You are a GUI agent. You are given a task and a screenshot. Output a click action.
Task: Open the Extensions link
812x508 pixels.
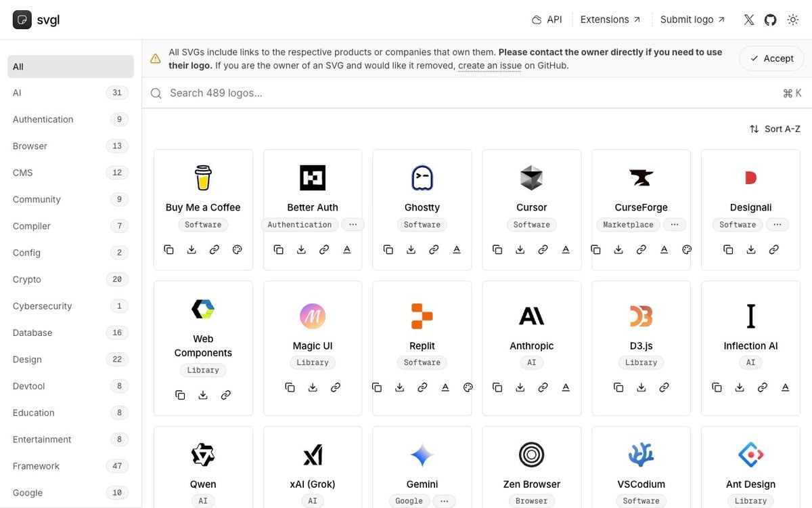610,20
